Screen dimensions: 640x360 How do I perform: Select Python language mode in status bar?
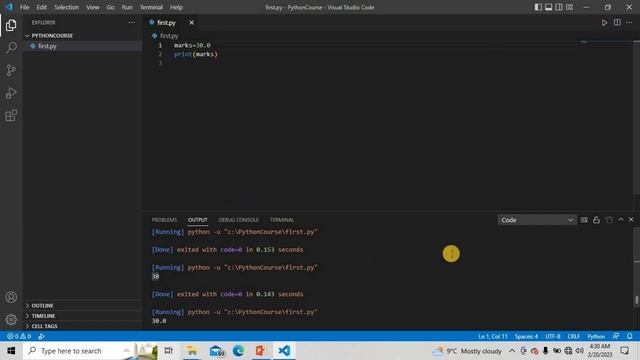pos(596,336)
